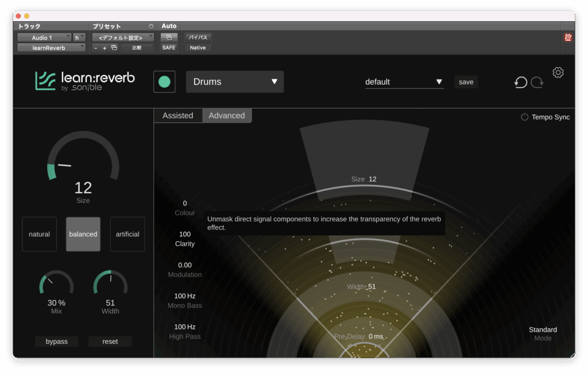Click the Native button
Viewport: 588px width, 373px height.
[198, 48]
